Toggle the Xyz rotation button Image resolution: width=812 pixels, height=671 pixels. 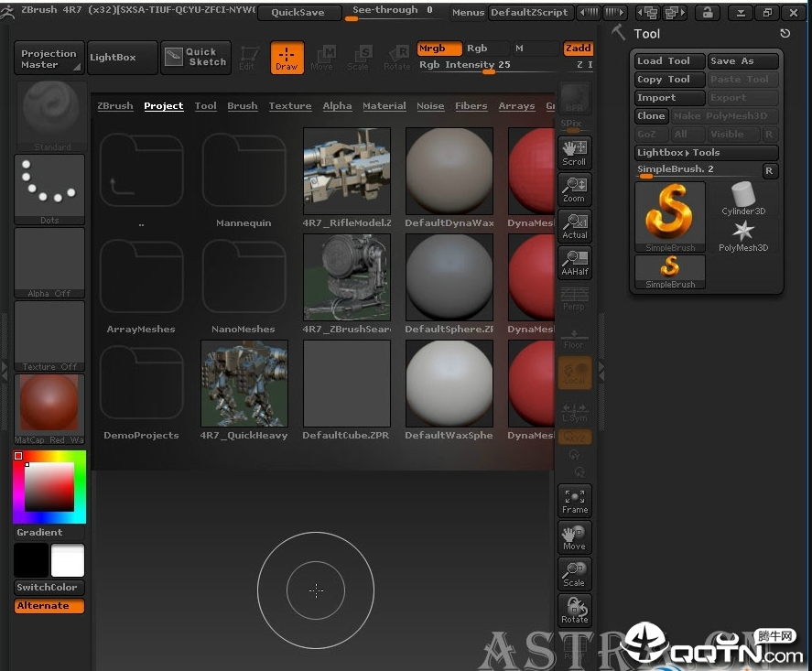[575, 437]
